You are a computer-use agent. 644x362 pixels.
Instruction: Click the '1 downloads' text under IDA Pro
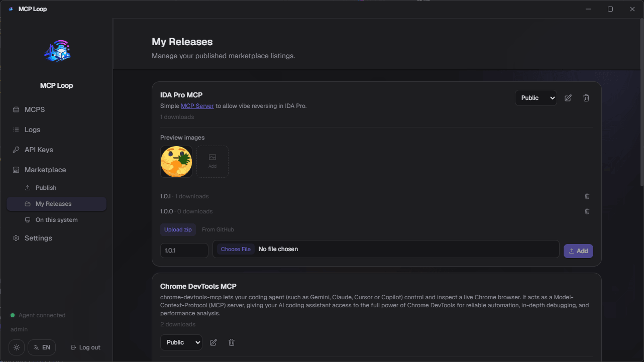177,117
